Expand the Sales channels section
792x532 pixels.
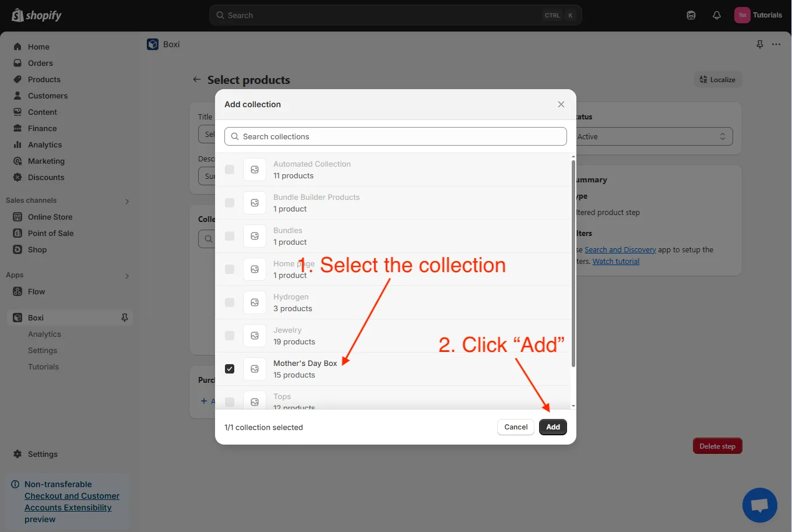[127, 201]
